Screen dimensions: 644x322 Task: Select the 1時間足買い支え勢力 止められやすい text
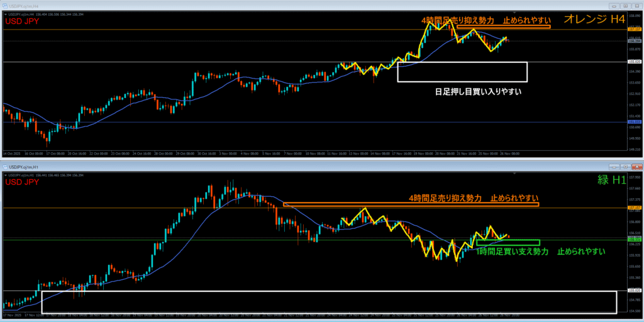pos(541,252)
